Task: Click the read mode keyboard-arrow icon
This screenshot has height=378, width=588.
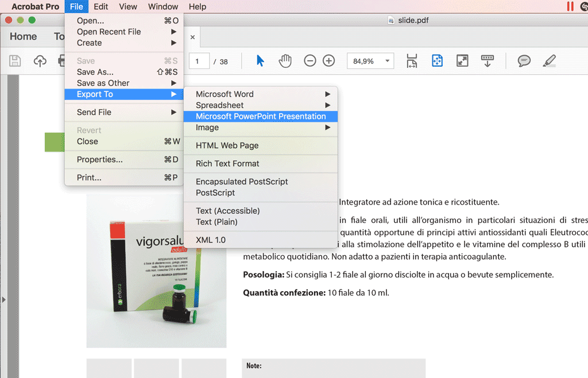Action: coord(487,61)
